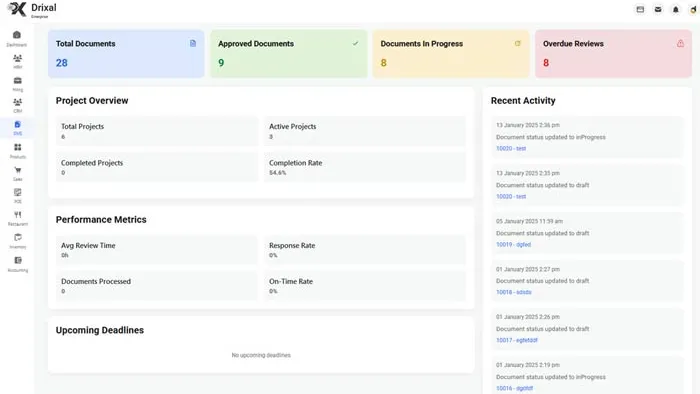Select the DMS document module icon

point(17,124)
